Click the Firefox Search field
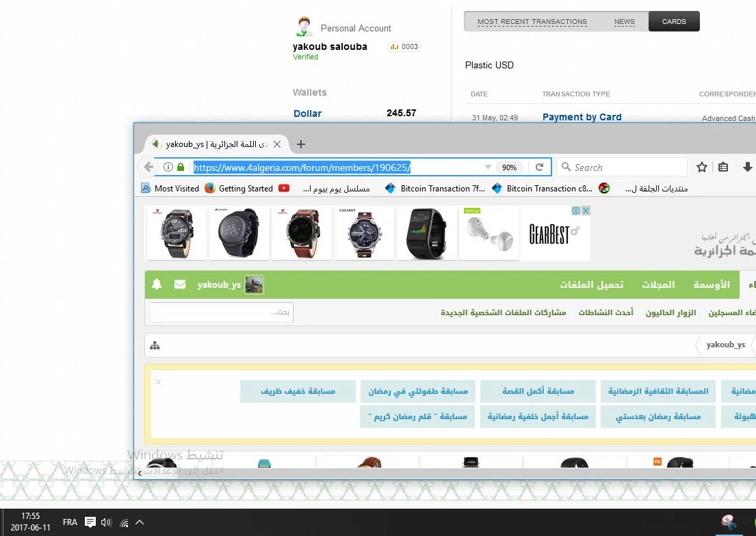Image resolution: width=756 pixels, height=536 pixels. tap(622, 167)
